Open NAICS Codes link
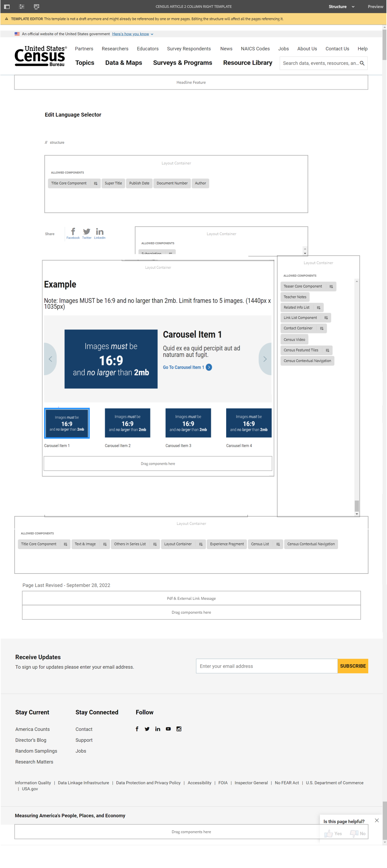 (255, 49)
